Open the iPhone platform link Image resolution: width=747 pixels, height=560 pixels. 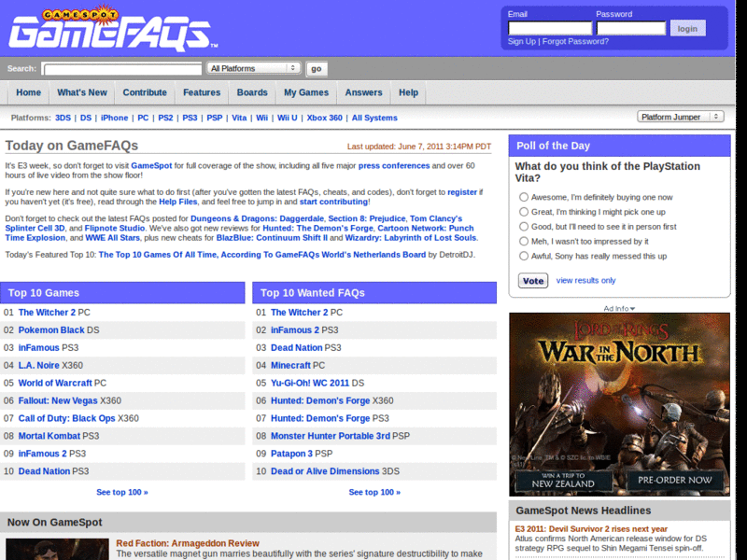click(x=114, y=118)
